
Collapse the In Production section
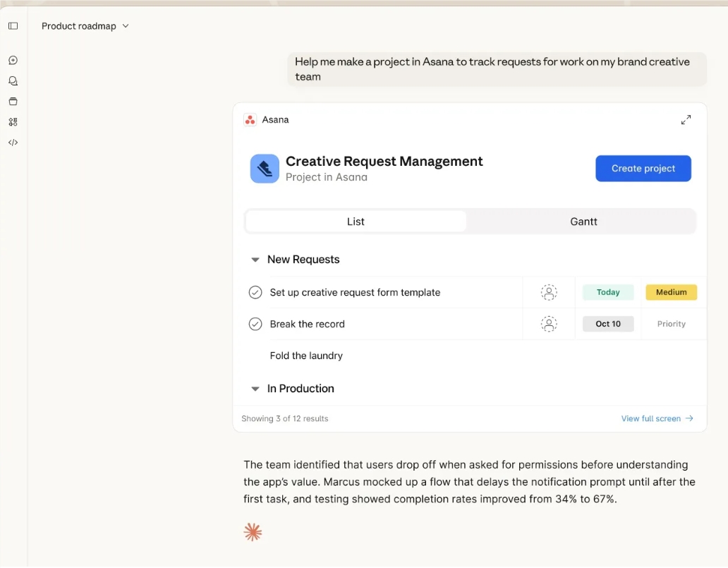[x=255, y=389]
